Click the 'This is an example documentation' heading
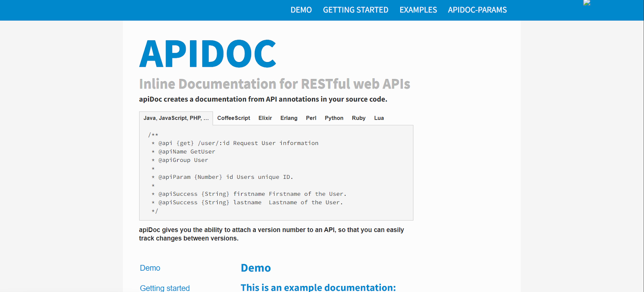 click(x=318, y=287)
